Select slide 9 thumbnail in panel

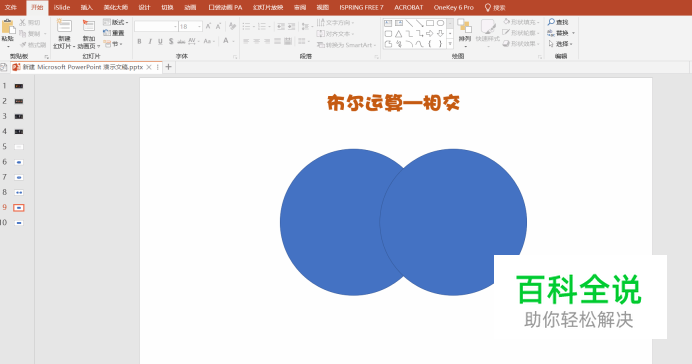point(19,207)
